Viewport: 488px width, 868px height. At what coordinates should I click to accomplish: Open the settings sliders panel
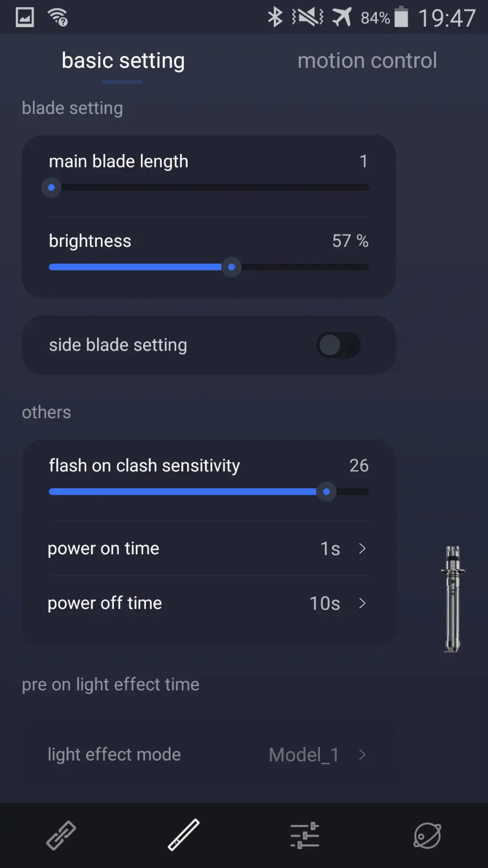[x=305, y=834]
